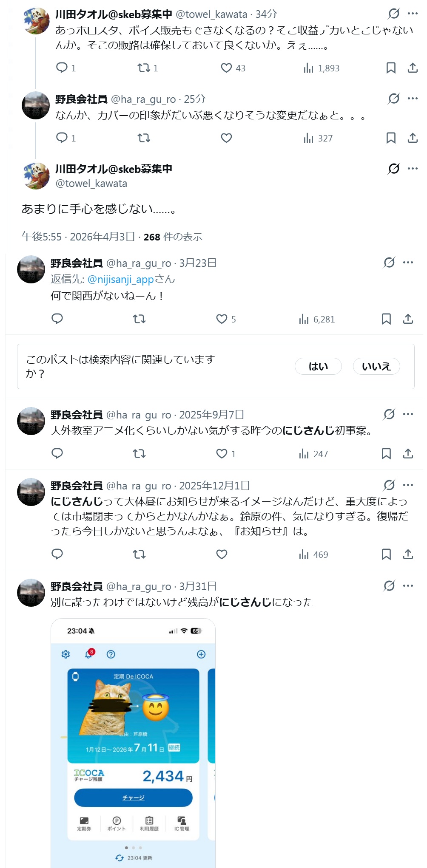This screenshot has height=868, width=427.
Task: Answer いいえ to relevance question
Action: point(376,366)
